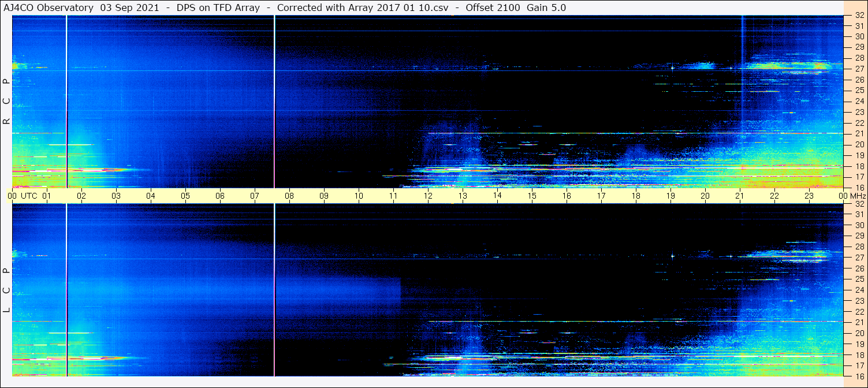This screenshot has height=388, width=868.
Task: Click 25 MHz tick on RCP frequency axis
Action: tap(859, 90)
